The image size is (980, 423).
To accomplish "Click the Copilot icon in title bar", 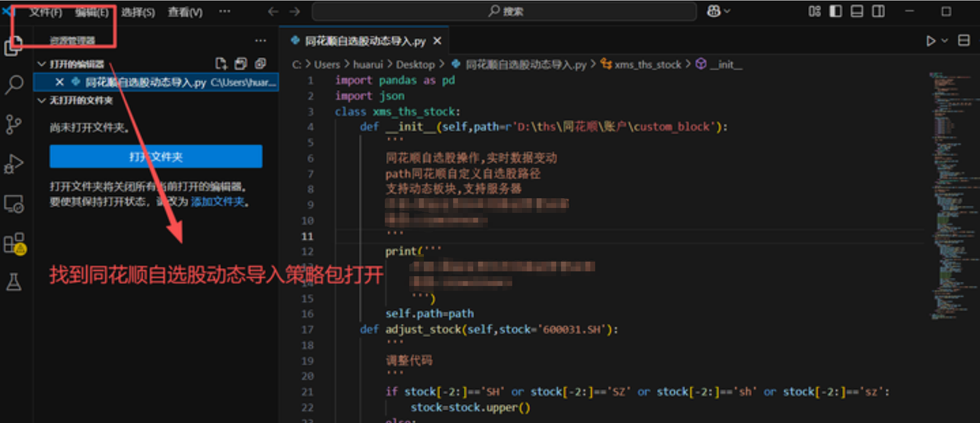I will pos(714,12).
